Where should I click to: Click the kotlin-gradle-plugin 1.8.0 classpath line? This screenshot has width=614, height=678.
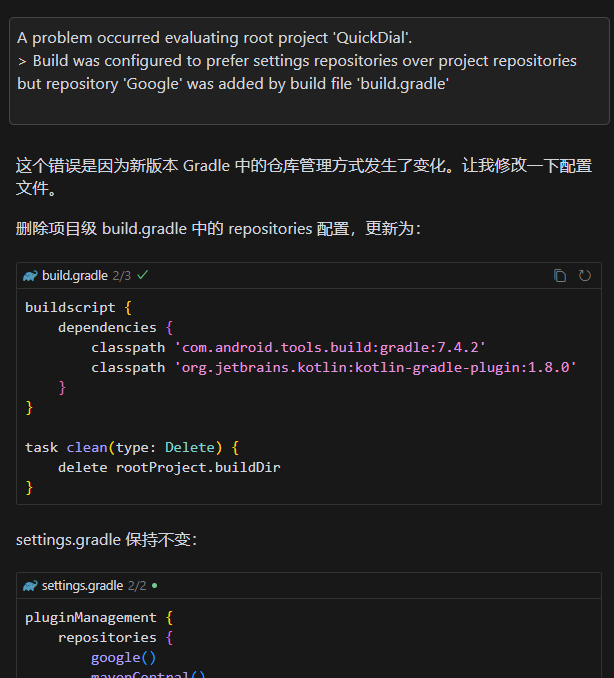334,367
